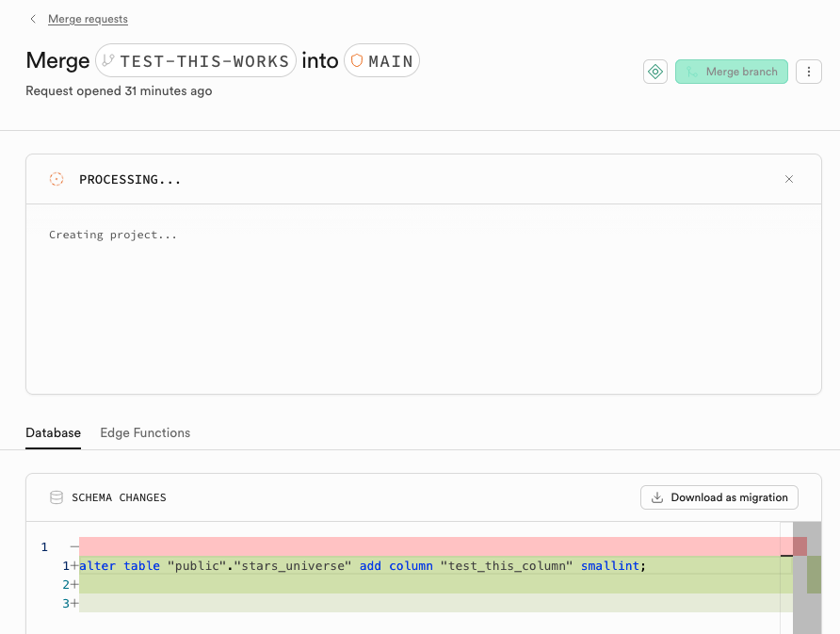Click the MAIN branch name label

[391, 61]
